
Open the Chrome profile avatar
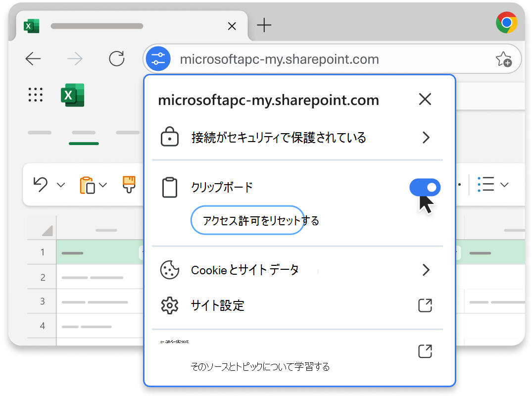506,22
